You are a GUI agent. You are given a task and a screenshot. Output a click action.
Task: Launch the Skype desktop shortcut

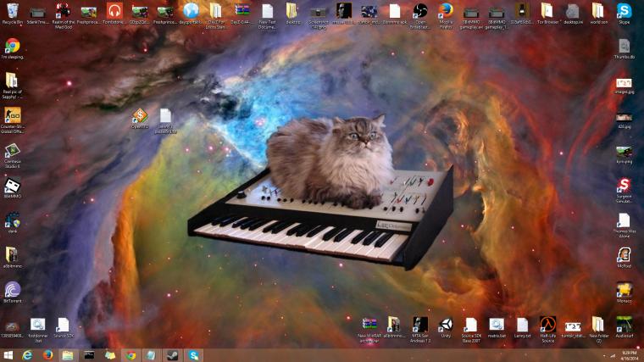coord(624,14)
